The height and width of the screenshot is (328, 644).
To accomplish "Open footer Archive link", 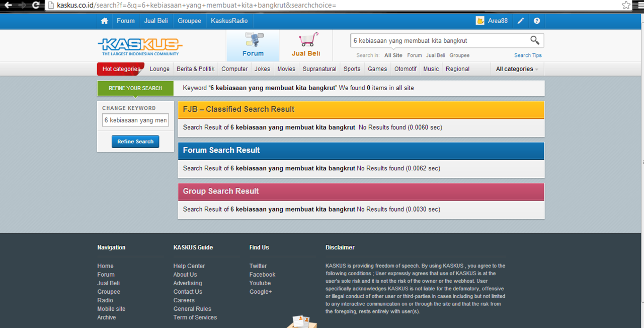I will [107, 317].
